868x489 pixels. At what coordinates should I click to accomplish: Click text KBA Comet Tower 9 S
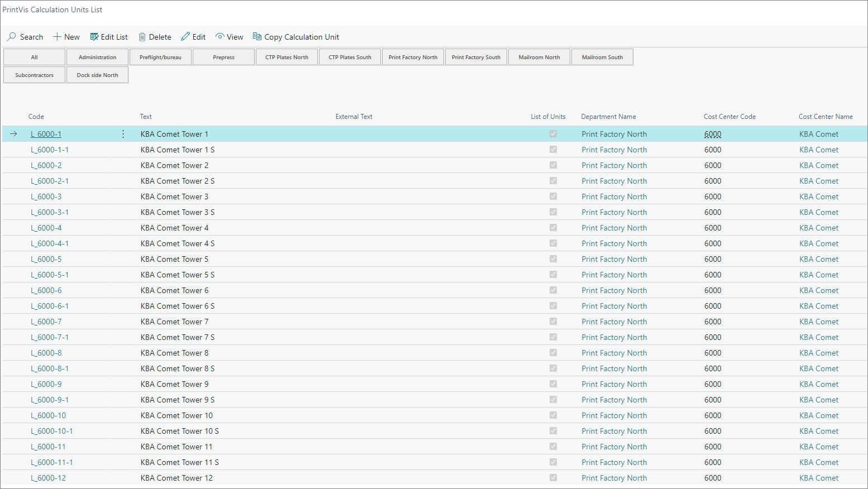178,400
